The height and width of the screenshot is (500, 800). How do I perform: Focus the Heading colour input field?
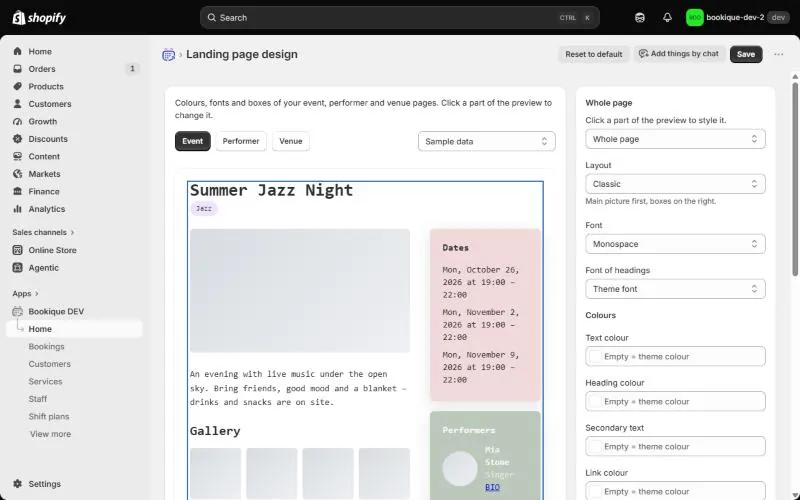coord(676,402)
